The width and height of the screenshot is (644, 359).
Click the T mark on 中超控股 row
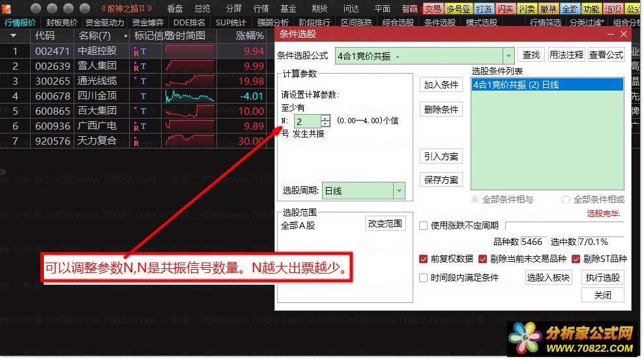point(143,51)
